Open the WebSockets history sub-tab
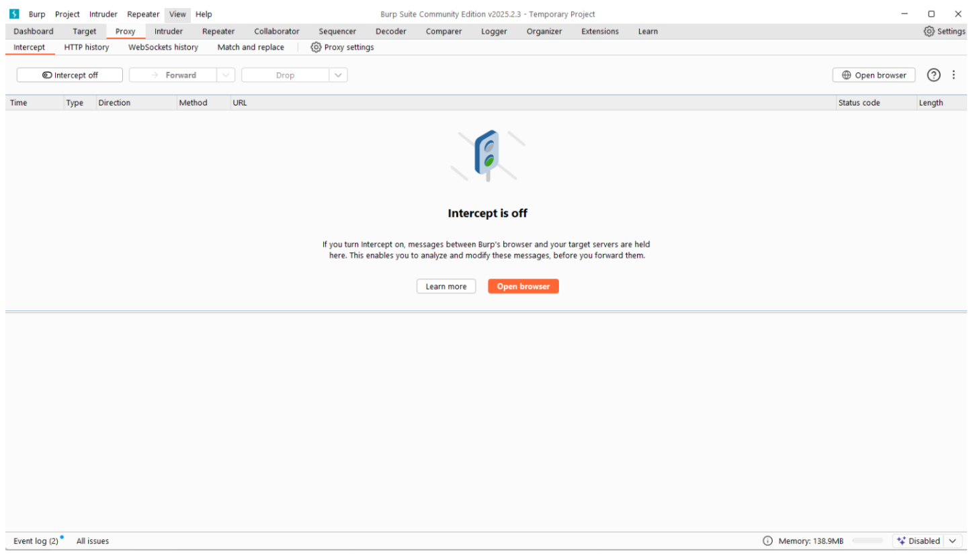This screenshot has width=973, height=560. click(x=163, y=47)
